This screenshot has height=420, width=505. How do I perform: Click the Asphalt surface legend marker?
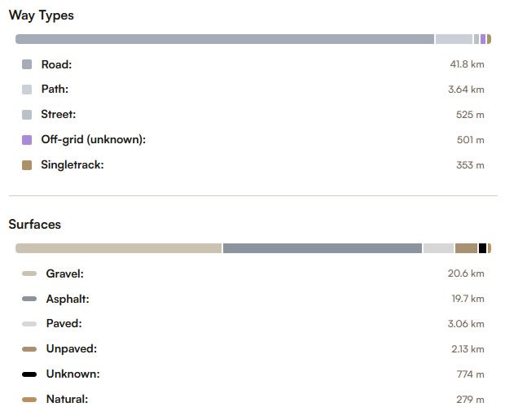pos(29,299)
